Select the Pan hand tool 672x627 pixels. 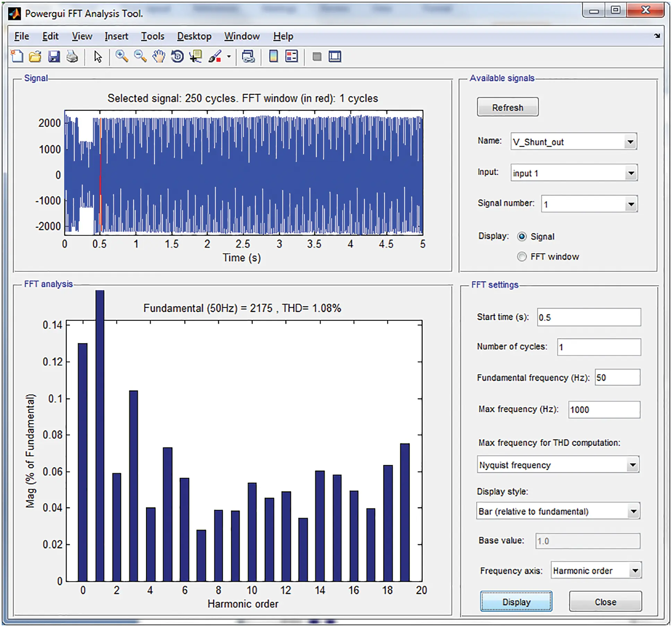point(159,56)
